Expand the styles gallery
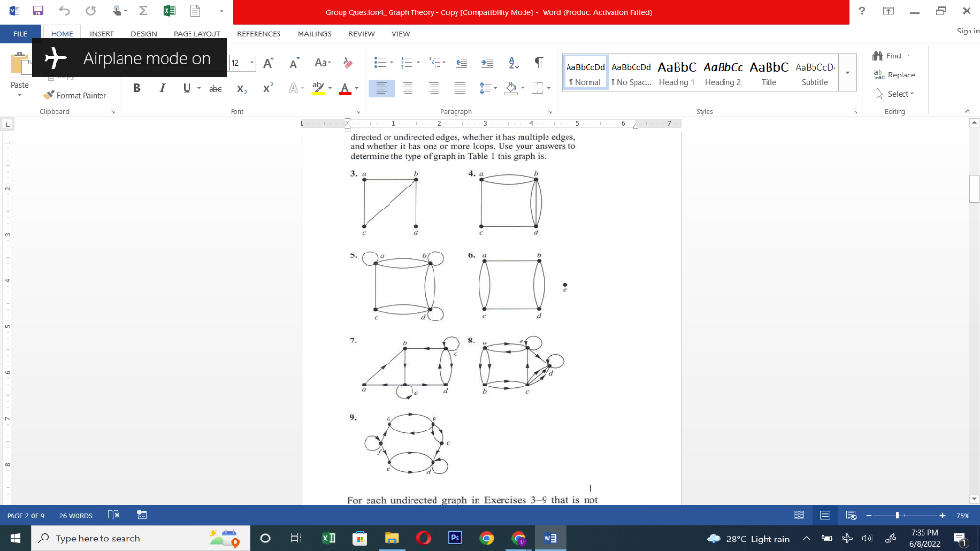 tap(848, 73)
